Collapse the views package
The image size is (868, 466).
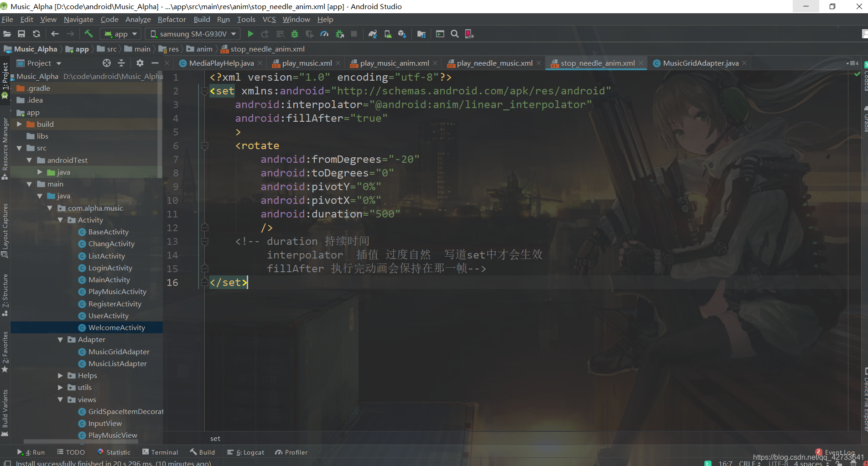60,399
